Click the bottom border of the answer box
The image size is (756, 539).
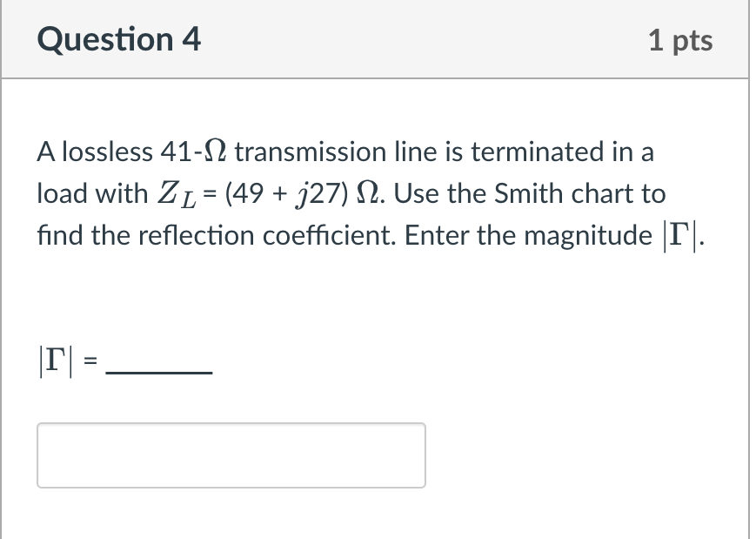(x=231, y=488)
